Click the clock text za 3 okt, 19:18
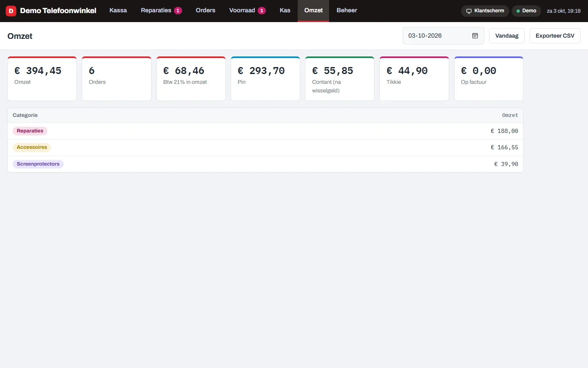Image resolution: width=588 pixels, height=368 pixels. pos(563,11)
